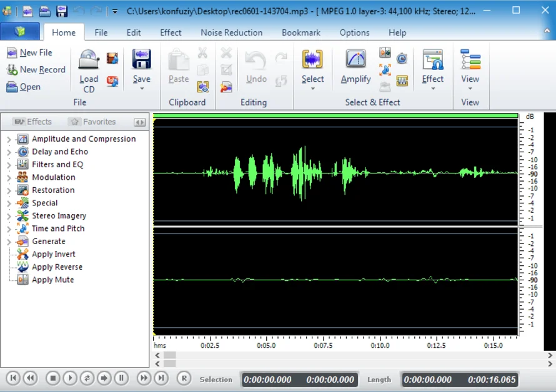Click the Record R button
Screen dimensions: 556x392
coord(184,378)
